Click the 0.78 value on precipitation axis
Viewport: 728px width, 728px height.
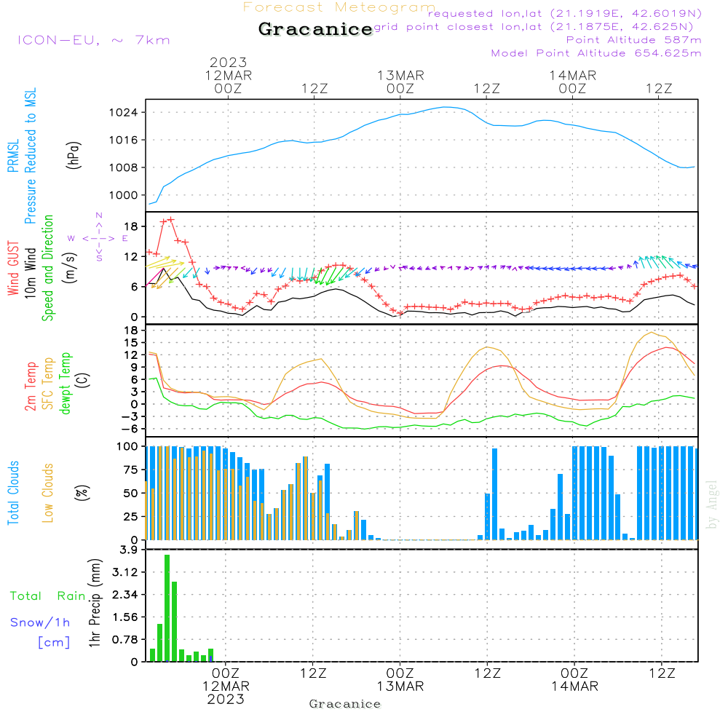point(125,640)
